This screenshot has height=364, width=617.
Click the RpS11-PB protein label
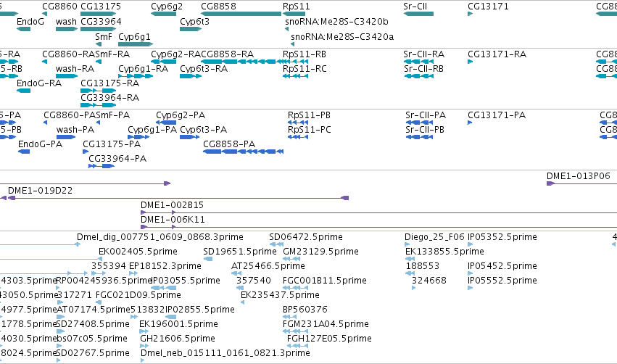click(x=310, y=116)
